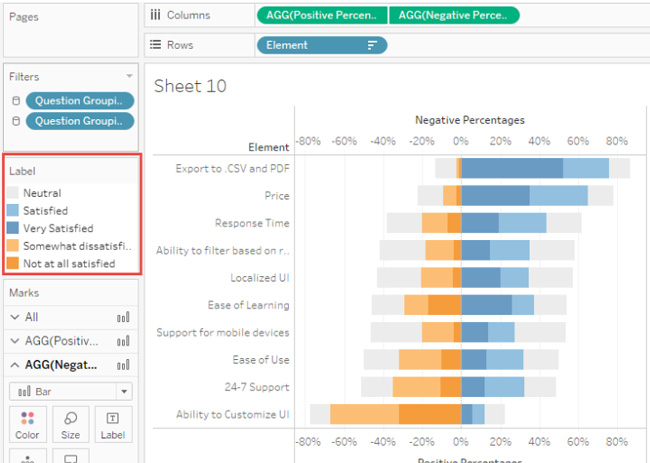Click the Very Satisfied color legend swatch
This screenshot has height=463, width=650.
(x=14, y=228)
